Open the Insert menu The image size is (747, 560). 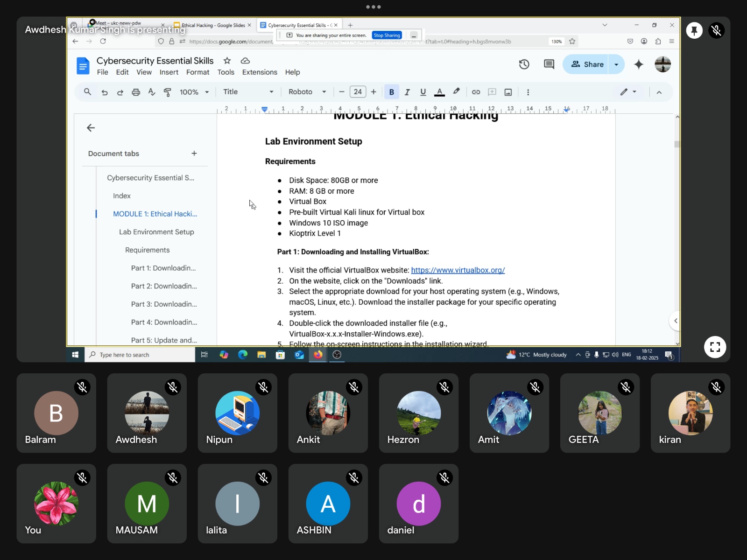tap(169, 72)
